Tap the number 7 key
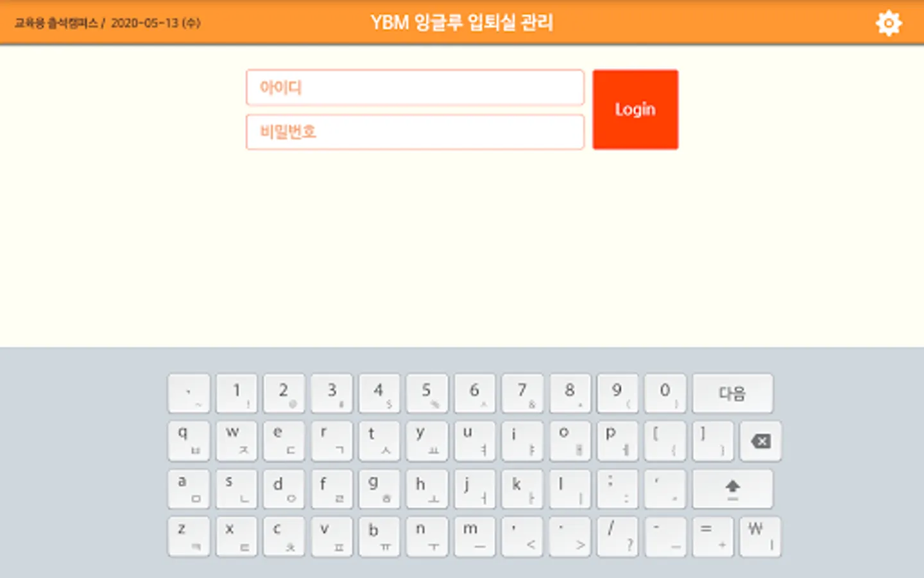This screenshot has width=924, height=578. click(x=522, y=393)
